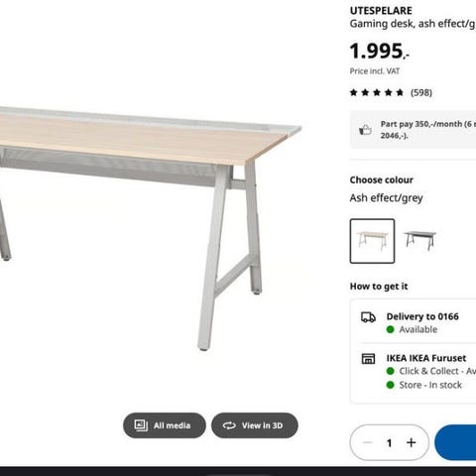The height and width of the screenshot is (476, 476).
Task: Click the blue add to cart button
Action: pos(455,442)
